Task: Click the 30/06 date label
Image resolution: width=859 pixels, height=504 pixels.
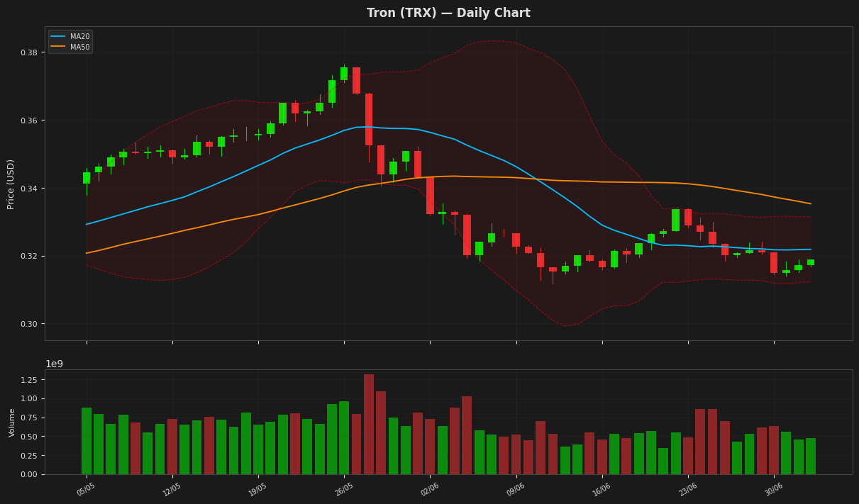Action: pos(774,489)
